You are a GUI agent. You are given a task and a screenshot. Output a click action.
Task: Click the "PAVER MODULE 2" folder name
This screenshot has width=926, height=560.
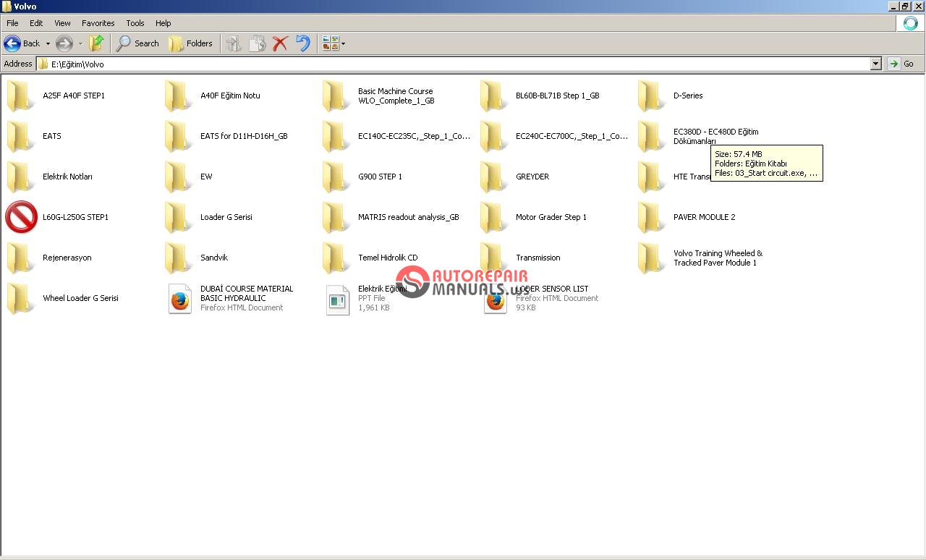point(704,217)
